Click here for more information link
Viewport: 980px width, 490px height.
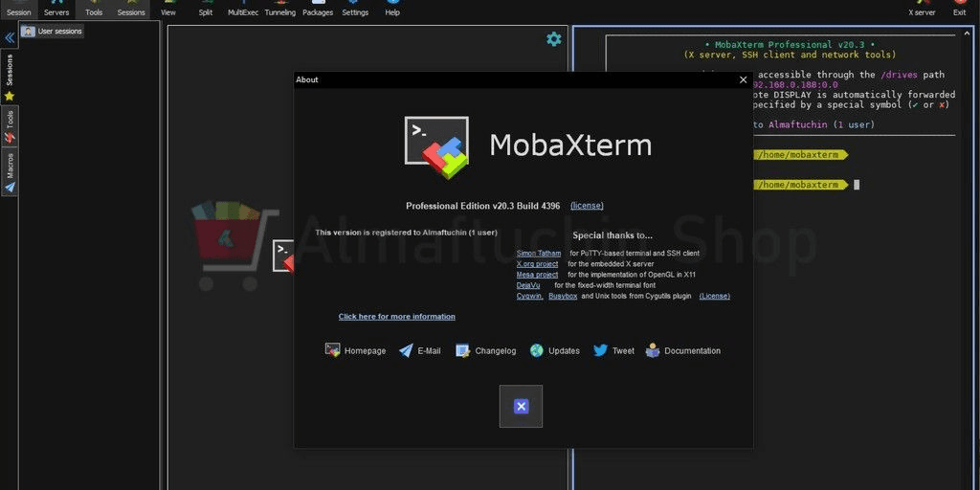(397, 316)
